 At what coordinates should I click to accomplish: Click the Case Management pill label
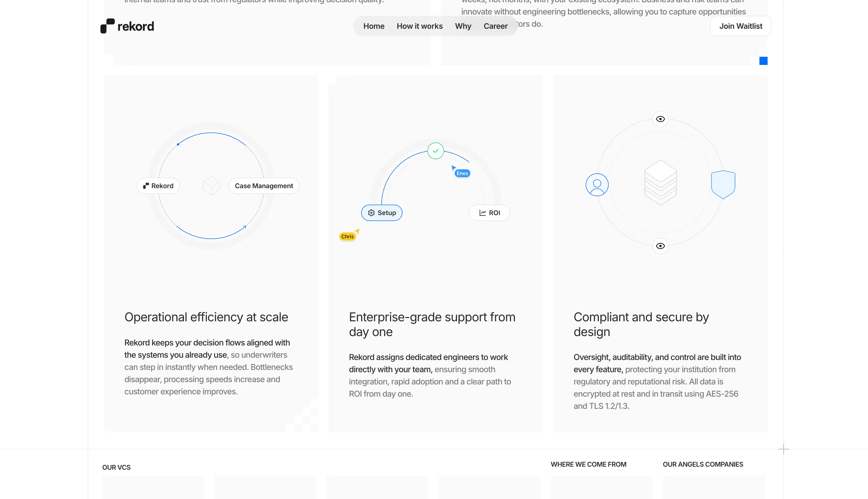click(x=264, y=186)
